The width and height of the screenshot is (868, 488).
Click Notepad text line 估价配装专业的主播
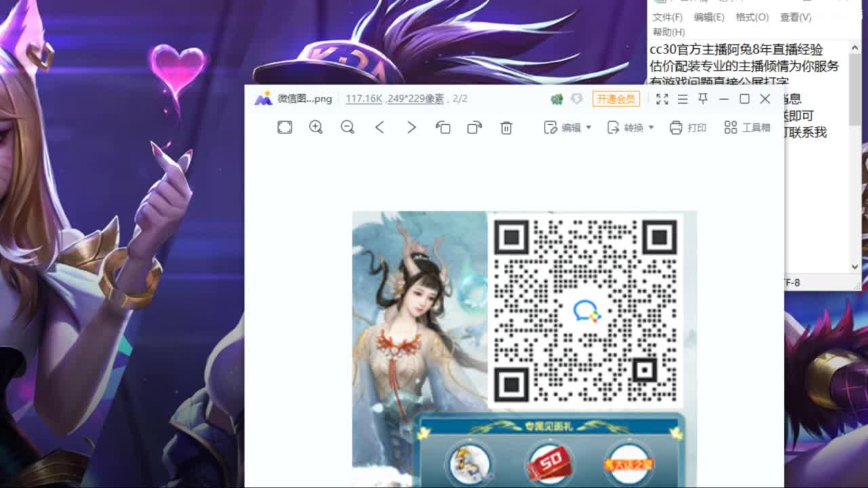[x=745, y=66]
